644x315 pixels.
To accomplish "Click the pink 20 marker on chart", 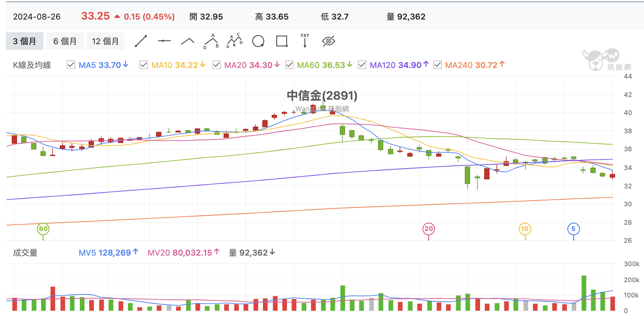I will (x=429, y=229).
